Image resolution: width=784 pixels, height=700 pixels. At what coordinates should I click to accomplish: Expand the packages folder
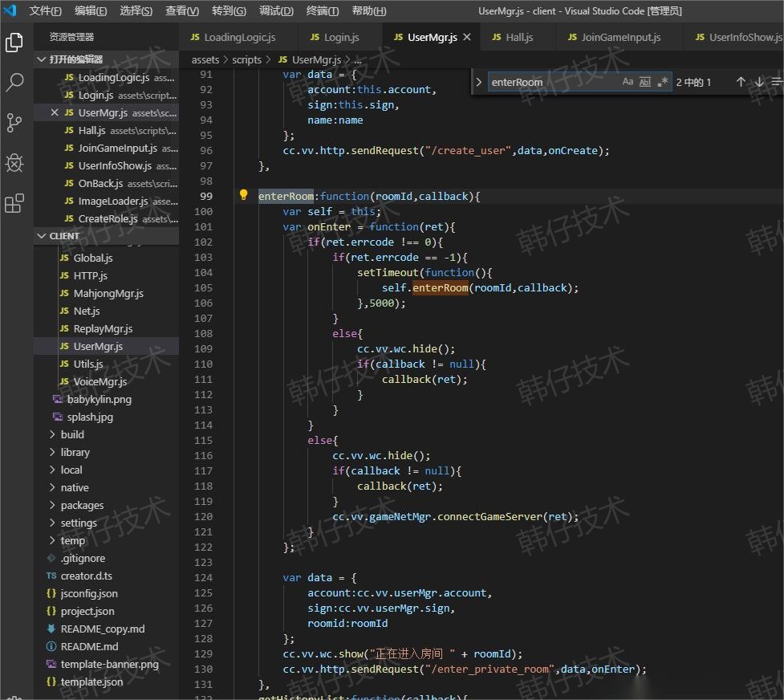point(52,506)
